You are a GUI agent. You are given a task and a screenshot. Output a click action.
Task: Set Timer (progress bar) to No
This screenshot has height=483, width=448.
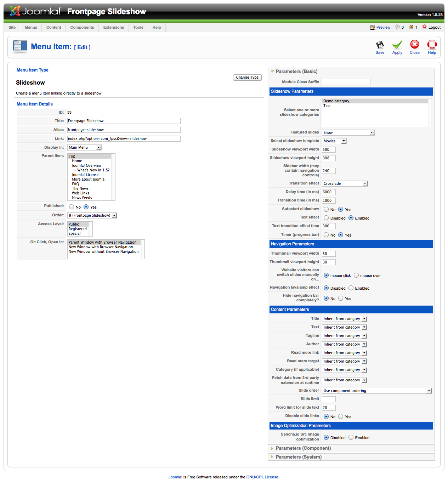(x=326, y=235)
